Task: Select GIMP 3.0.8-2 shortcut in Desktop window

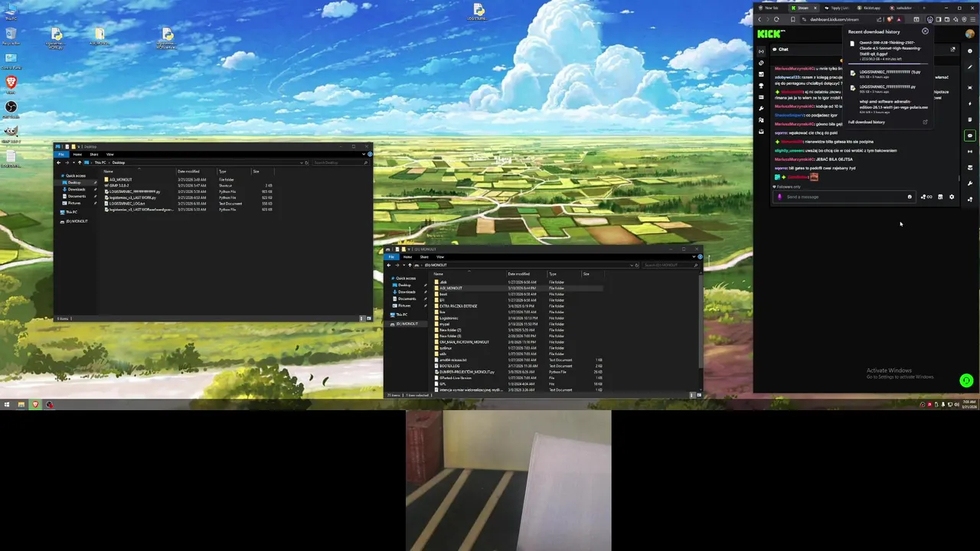Action: pyautogui.click(x=119, y=185)
